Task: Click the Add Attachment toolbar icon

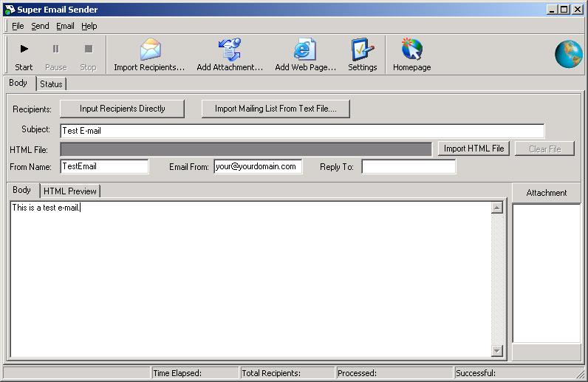Action: coord(230,50)
